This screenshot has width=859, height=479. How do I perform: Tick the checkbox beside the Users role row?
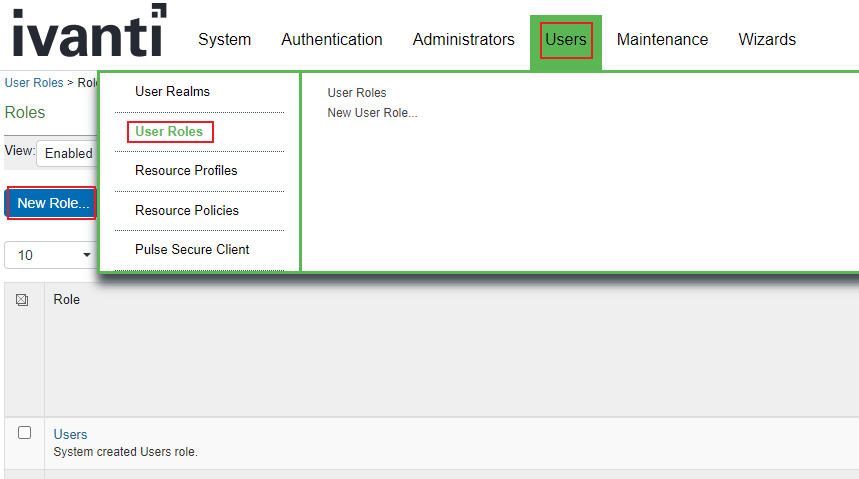click(25, 433)
